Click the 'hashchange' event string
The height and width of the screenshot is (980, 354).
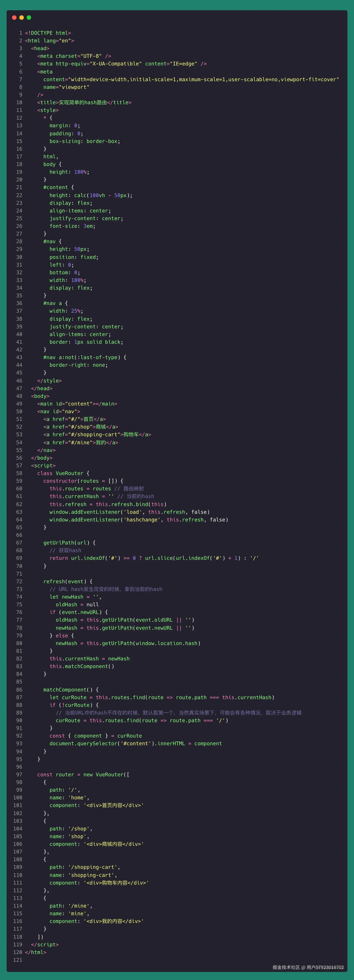click(142, 520)
